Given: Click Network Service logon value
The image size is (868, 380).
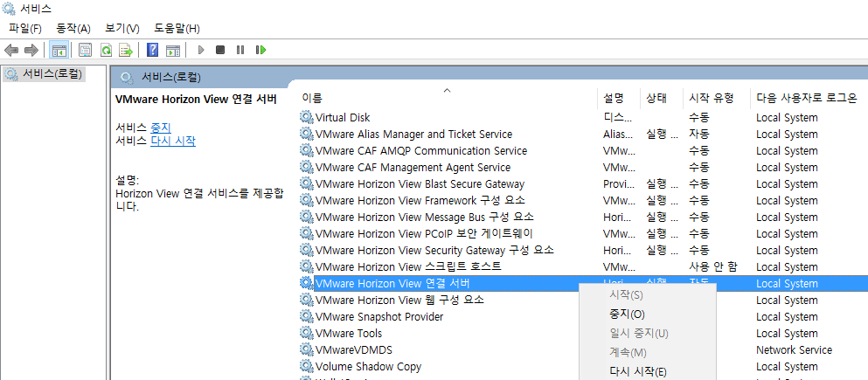Looking at the screenshot, I should point(794,349).
